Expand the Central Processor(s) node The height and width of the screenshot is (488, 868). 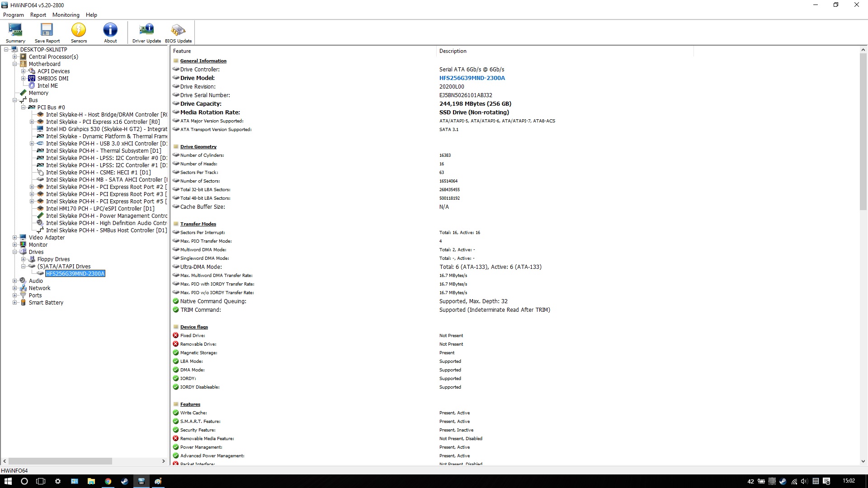15,57
